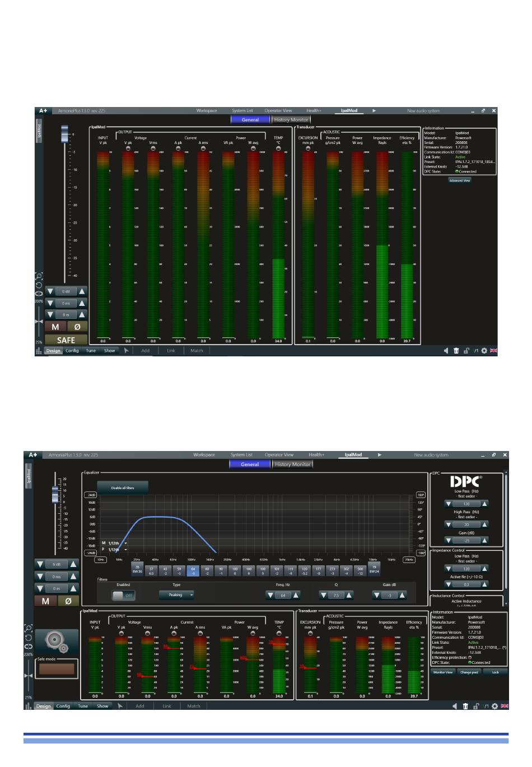The width and height of the screenshot is (532, 767).
Task: Open the filter Type dropdown showing Peaking
Action: coord(176,595)
